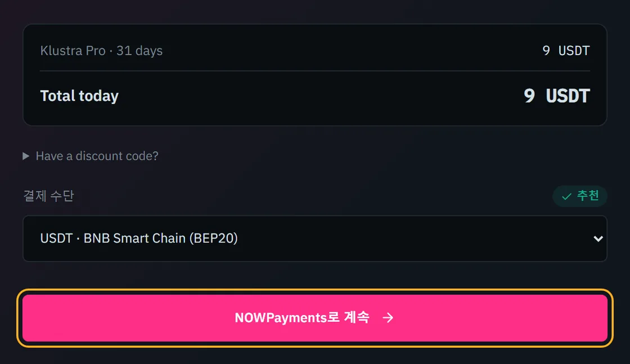Click the green checkmark icon in 추천 badge
Image resolution: width=630 pixels, height=364 pixels.
566,196
